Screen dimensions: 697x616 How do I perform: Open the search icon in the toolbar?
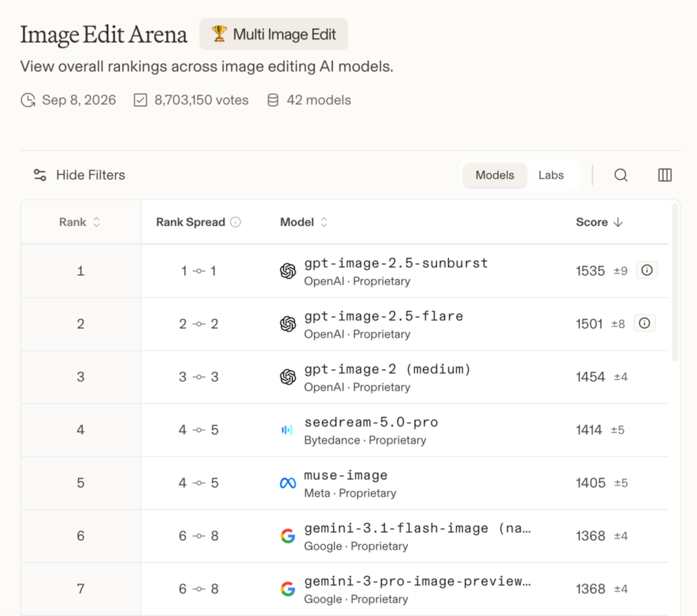(x=621, y=175)
